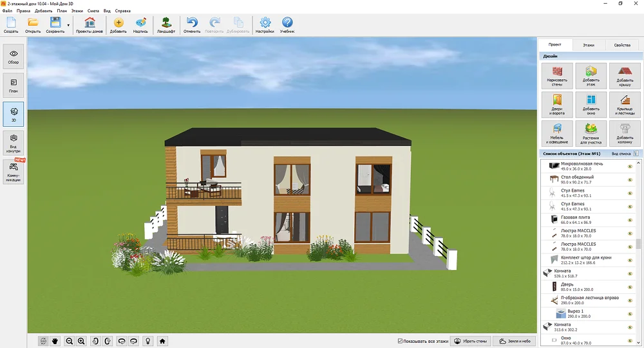The width and height of the screenshot is (644, 348).
Task: Choose Нарисовать стены draw walls tool
Action: point(557,76)
